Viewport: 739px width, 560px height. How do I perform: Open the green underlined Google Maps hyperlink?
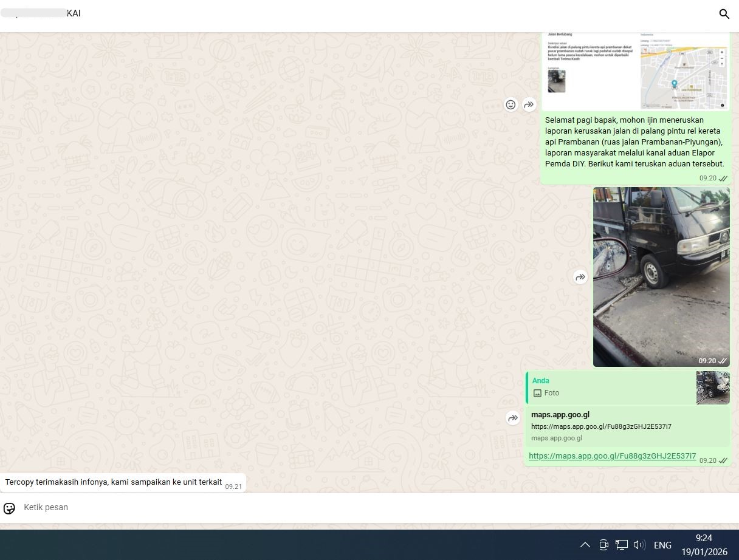point(612,456)
